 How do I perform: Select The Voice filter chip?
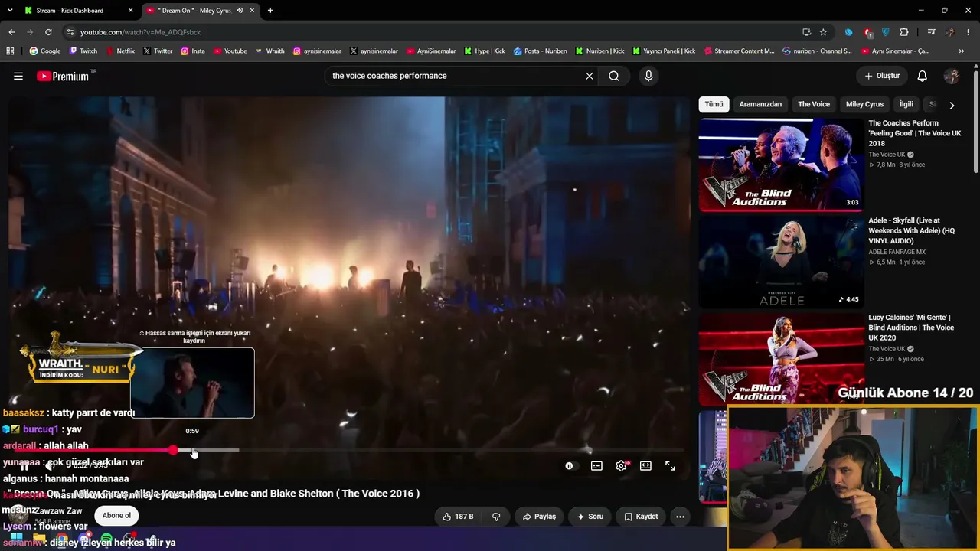[814, 104]
